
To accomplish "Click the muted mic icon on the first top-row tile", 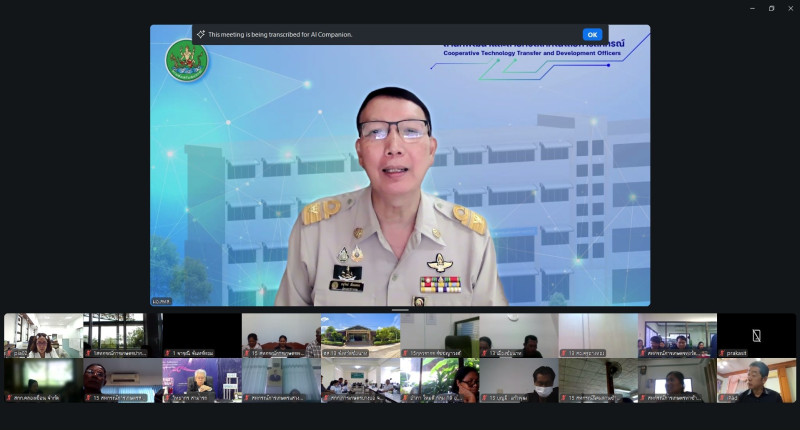I will [x=9, y=353].
